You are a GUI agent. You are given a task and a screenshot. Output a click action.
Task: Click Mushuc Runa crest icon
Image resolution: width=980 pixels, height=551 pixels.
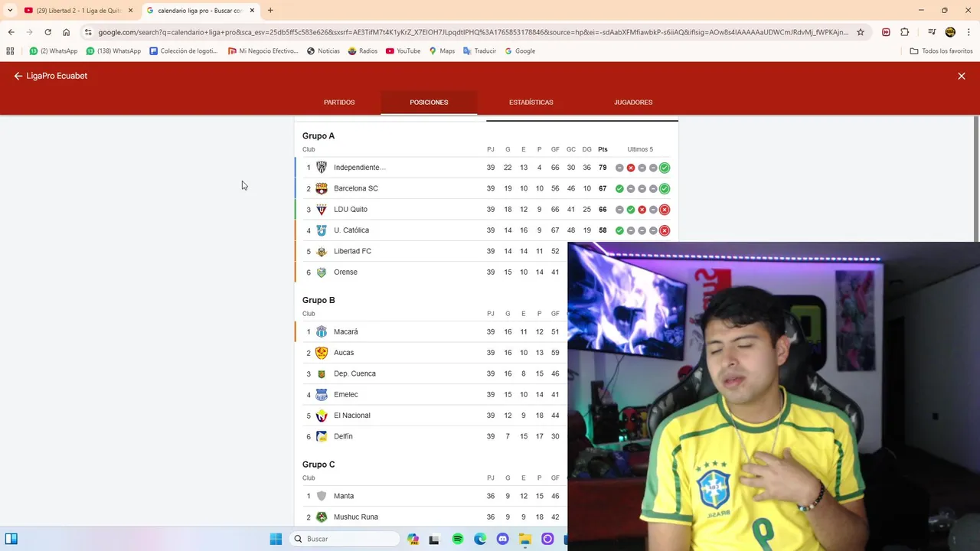point(322,517)
